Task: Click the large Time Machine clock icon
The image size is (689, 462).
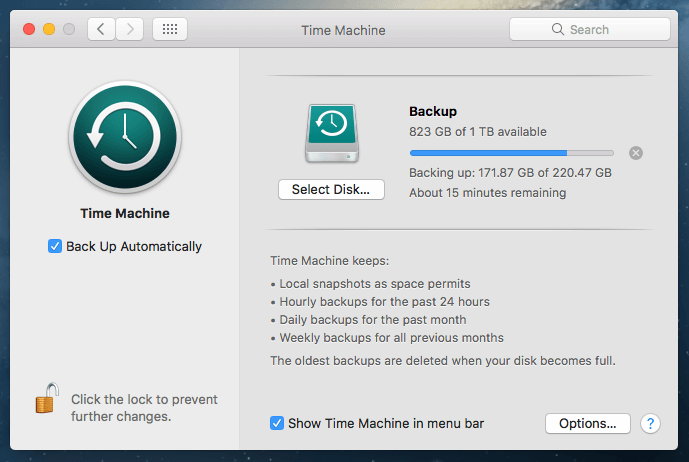Action: [x=125, y=137]
